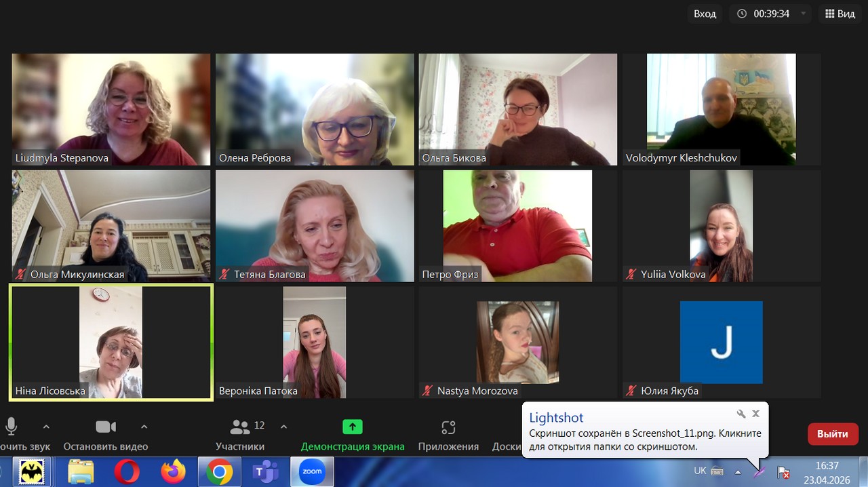This screenshot has width=868, height=487.
Task: Open the Participants panel icon
Action: coord(240,427)
